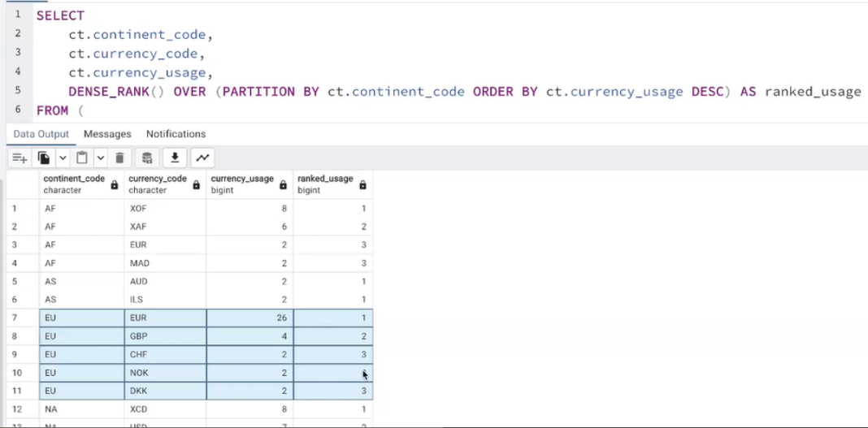
Task: Click the Add row icon
Action: point(20,158)
